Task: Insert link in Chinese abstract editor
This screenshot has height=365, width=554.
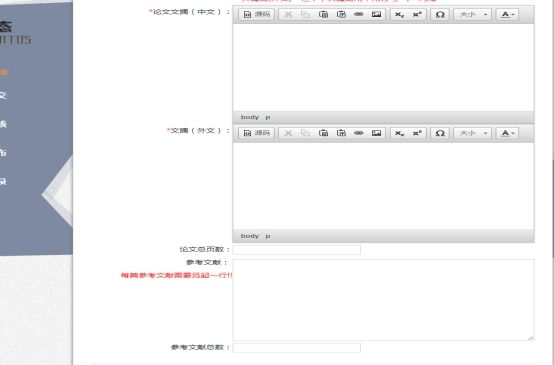Action: point(359,14)
